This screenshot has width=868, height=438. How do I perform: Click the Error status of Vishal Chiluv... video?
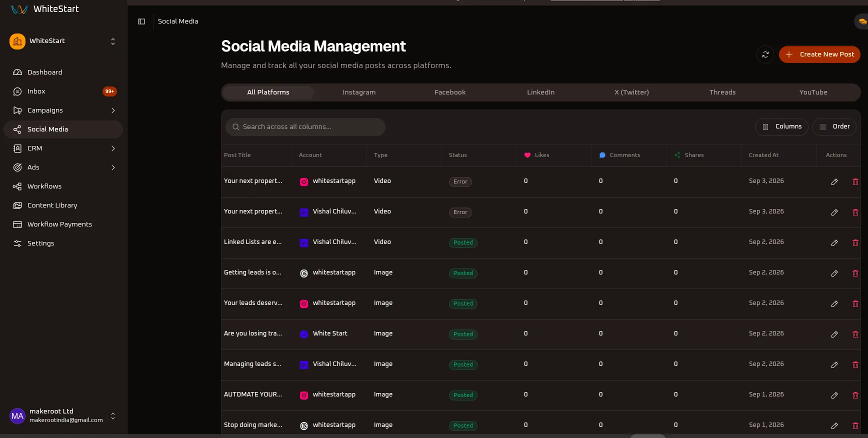[x=460, y=212]
